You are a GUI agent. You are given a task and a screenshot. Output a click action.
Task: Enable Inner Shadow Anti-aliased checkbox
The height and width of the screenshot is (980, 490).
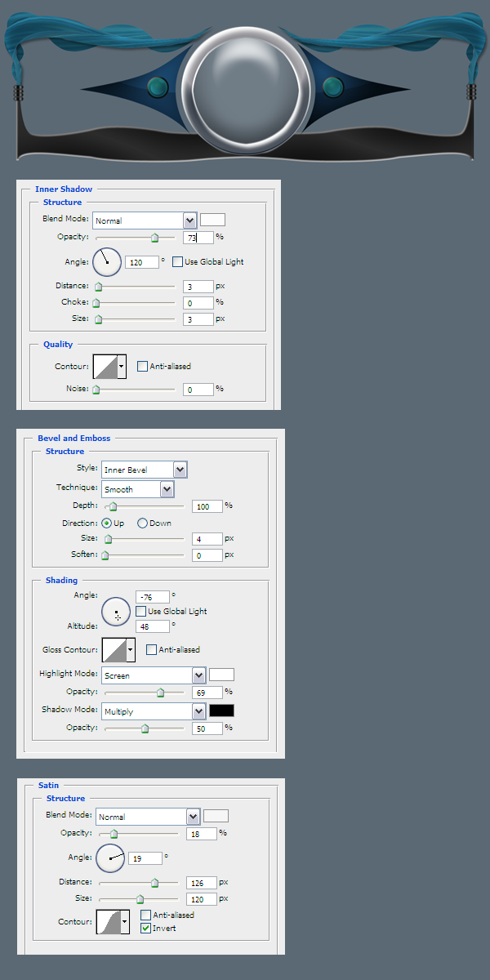(x=143, y=367)
